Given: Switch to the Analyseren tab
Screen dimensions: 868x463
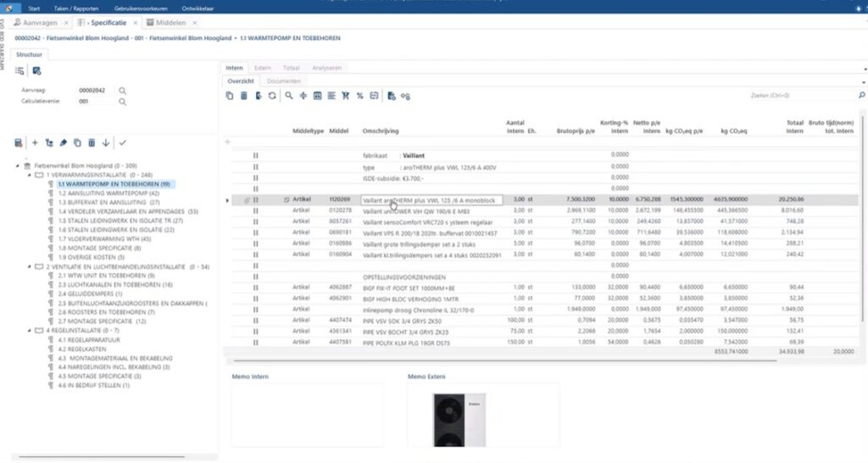Looking at the screenshot, I should (x=326, y=68).
